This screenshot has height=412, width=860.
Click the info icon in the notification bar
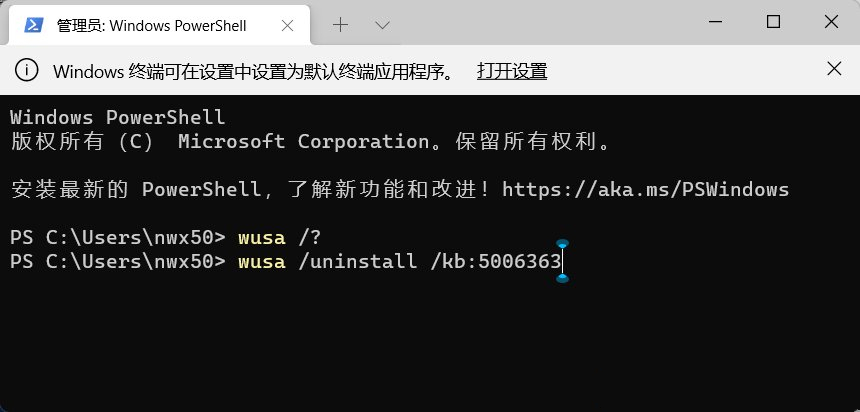tap(28, 70)
